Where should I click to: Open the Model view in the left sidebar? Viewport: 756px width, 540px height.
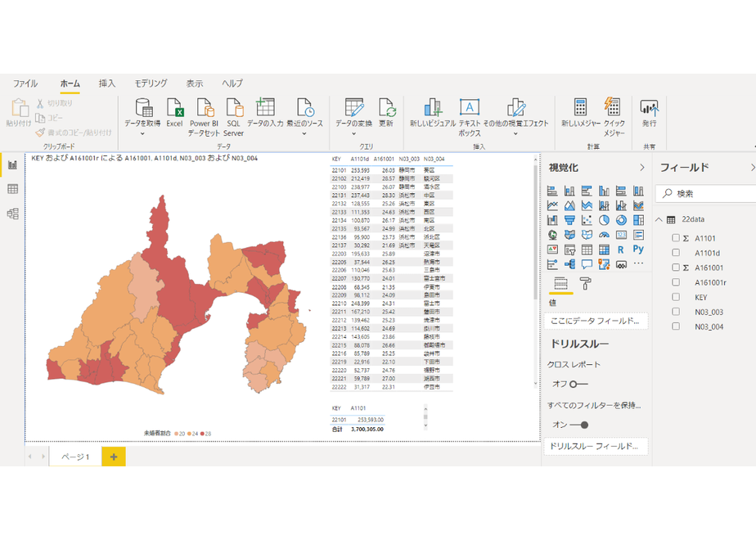pyautogui.click(x=12, y=214)
